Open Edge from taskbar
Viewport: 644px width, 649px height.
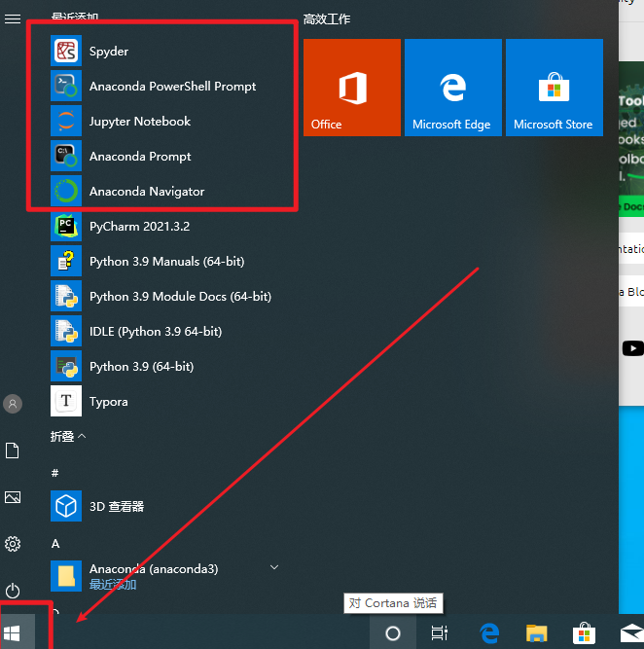pyautogui.click(x=489, y=632)
